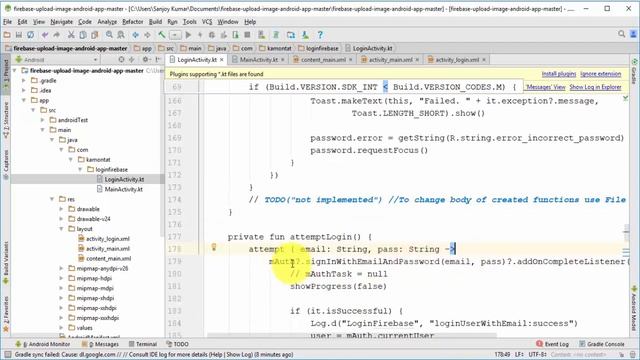Click the Stop square icon
This screenshot has width=640, height=360.
click(247, 35)
